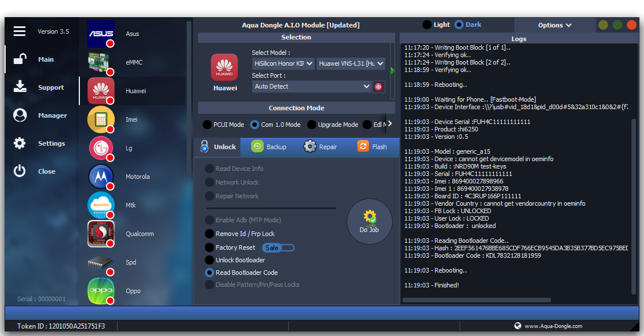
Task: Click the Close menu label
Action: click(47, 171)
